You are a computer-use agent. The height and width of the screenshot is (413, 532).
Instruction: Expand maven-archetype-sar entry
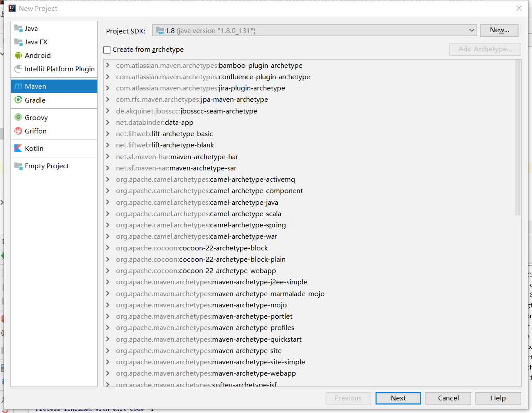coord(108,168)
